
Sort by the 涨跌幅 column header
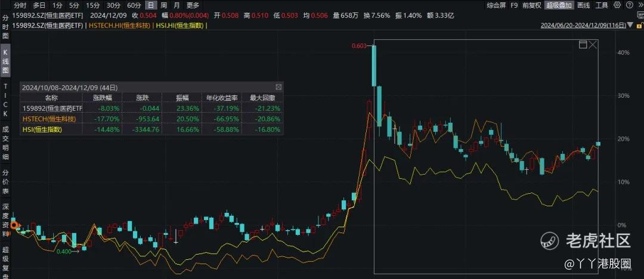[x=103, y=98]
